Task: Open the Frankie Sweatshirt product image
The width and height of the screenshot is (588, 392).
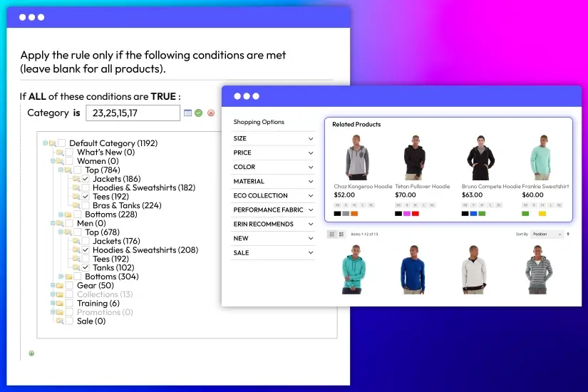Action: click(x=540, y=158)
